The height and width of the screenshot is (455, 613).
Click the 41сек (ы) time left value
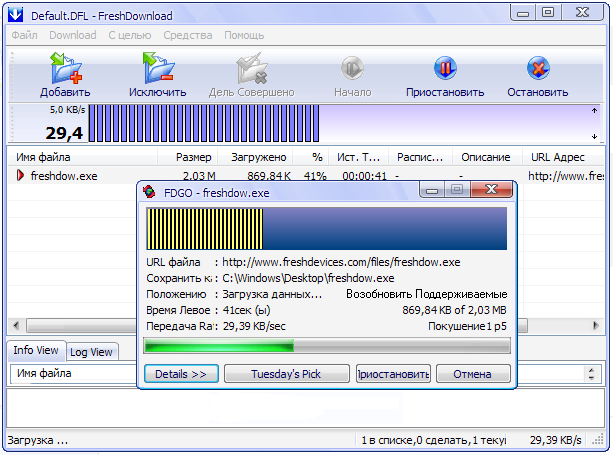[x=246, y=310]
